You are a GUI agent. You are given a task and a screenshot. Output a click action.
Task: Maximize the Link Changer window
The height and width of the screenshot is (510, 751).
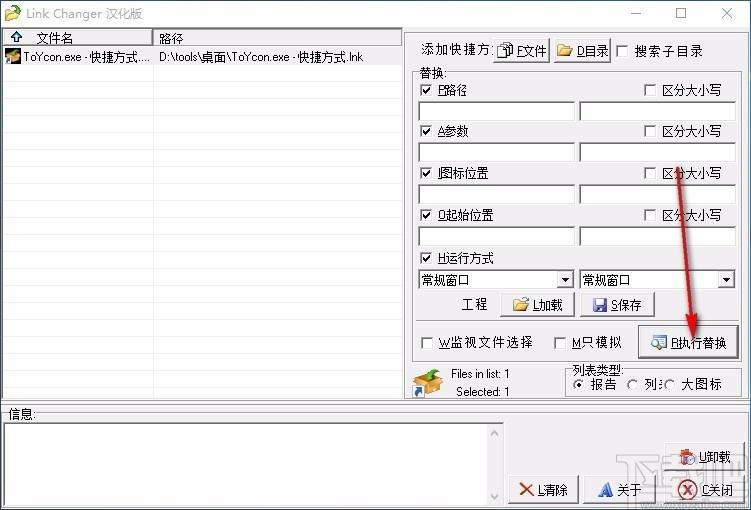pyautogui.click(x=681, y=13)
